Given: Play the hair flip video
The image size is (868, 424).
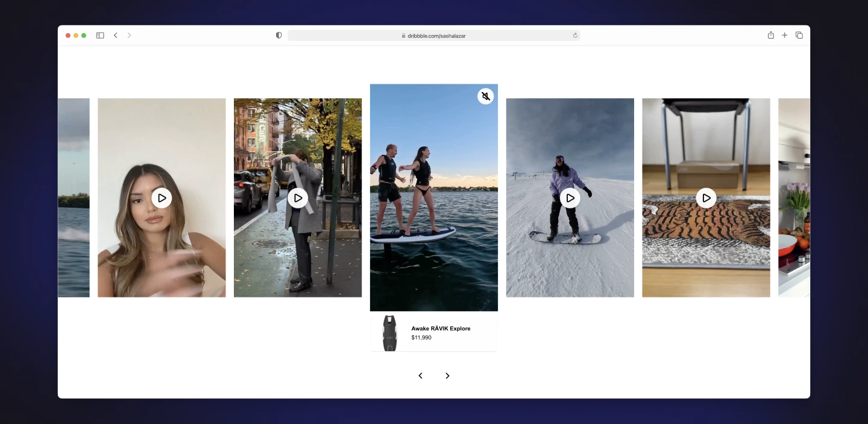Looking at the screenshot, I should (x=161, y=198).
